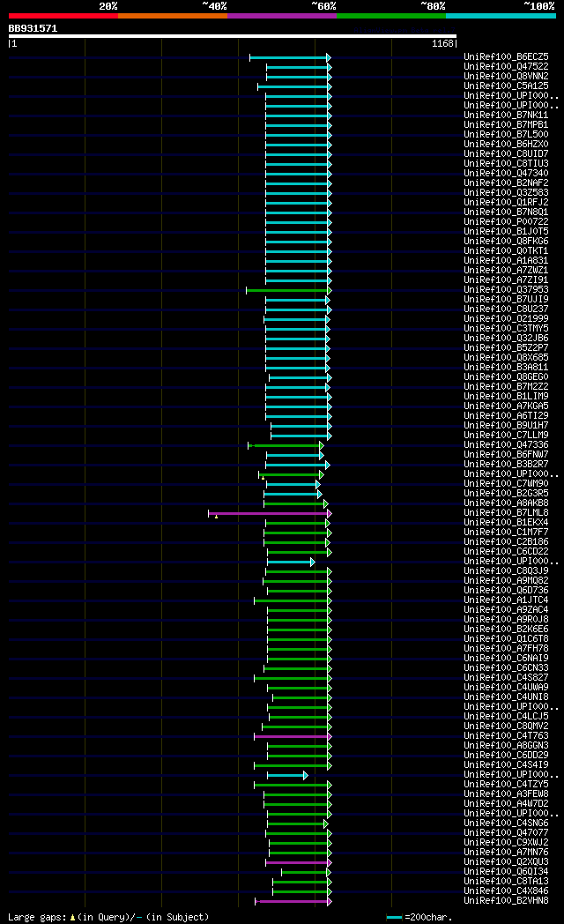This screenshot has height=924, width=564.
Task: Select the query name BB931571
Action: tap(33, 28)
